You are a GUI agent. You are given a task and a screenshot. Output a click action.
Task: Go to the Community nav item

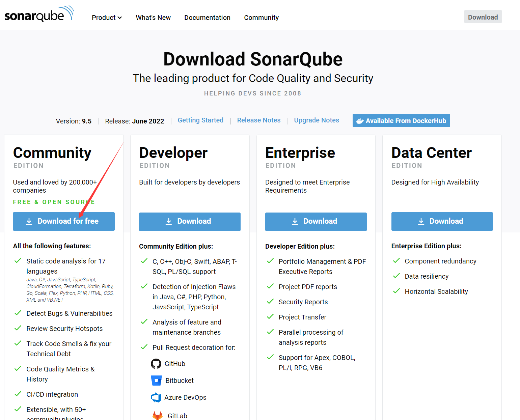261,18
